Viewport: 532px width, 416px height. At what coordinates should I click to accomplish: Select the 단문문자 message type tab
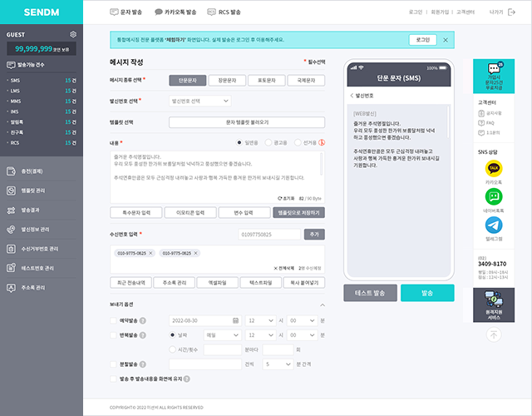[188, 81]
